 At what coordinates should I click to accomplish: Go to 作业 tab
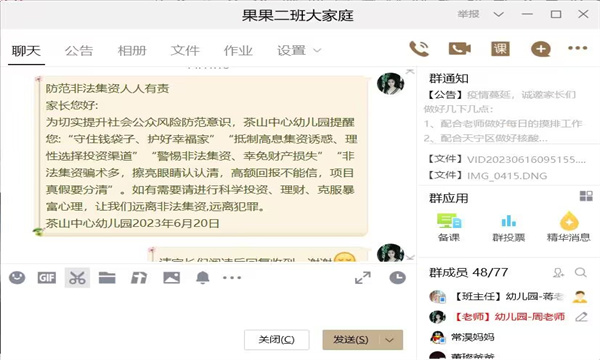click(238, 50)
